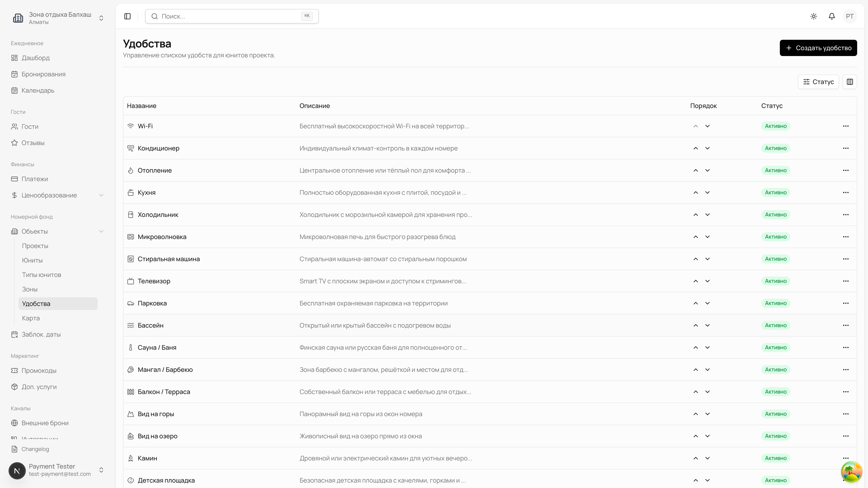This screenshot has width=868, height=488.
Task: Open the Типы юнитов page
Action: pyautogui.click(x=41, y=275)
